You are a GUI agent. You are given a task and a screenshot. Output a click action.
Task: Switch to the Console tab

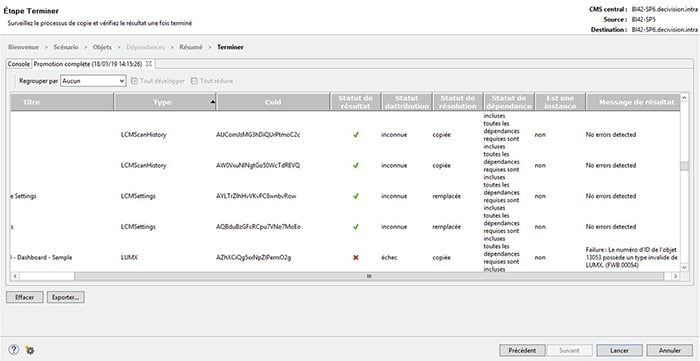point(19,64)
